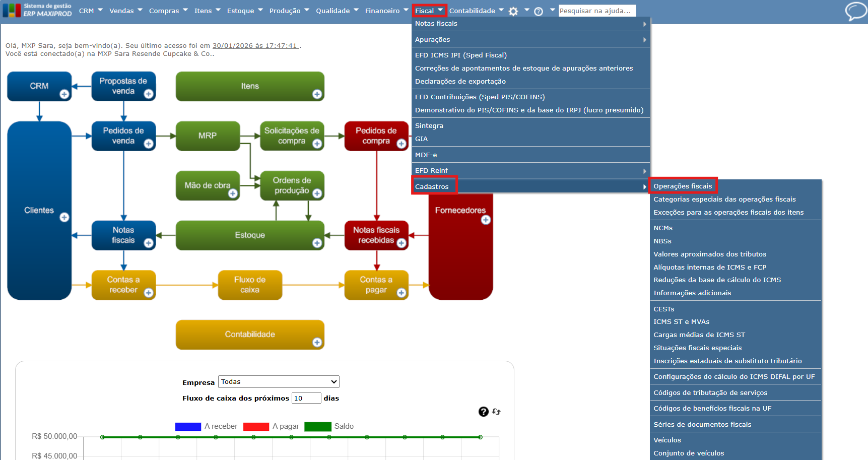868x460 pixels.
Task: Open the Compras dropdown menu
Action: pos(168,11)
